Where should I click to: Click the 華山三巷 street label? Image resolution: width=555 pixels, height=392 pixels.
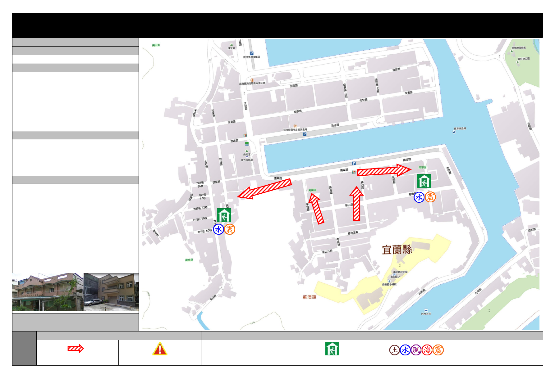353,233
